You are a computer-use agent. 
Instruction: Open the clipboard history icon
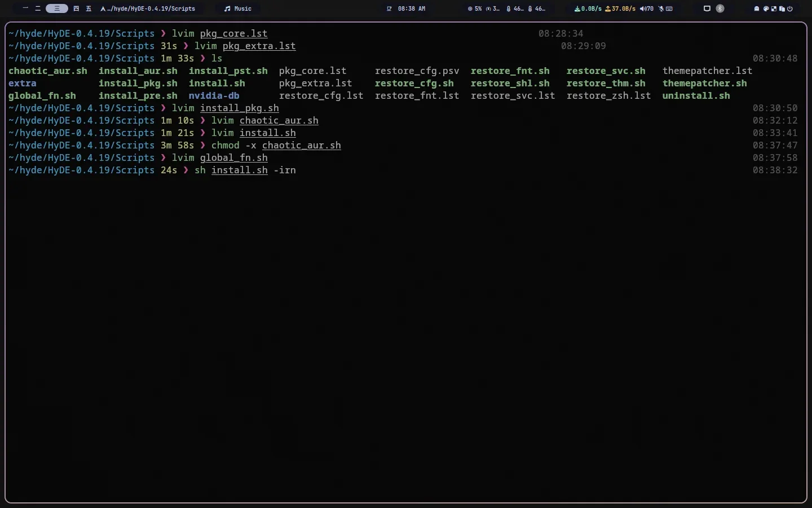click(782, 8)
